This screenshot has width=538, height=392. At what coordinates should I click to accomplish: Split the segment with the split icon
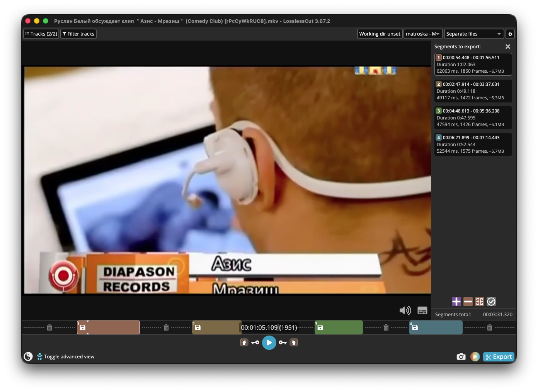[x=480, y=302]
